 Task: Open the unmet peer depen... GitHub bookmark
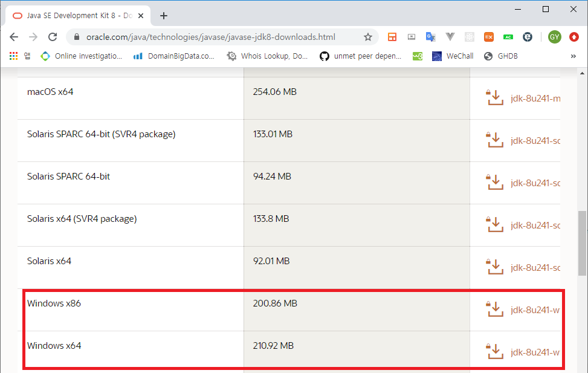pos(360,56)
